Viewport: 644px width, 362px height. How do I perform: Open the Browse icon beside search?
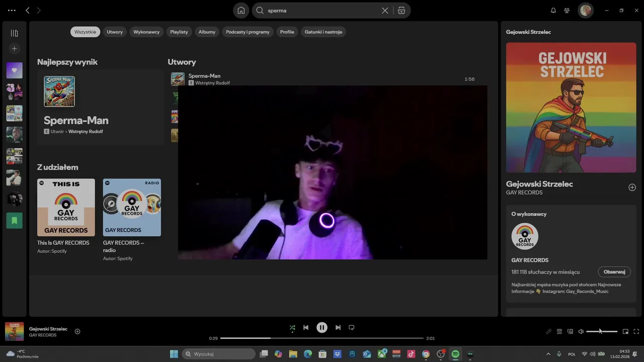coord(401,10)
